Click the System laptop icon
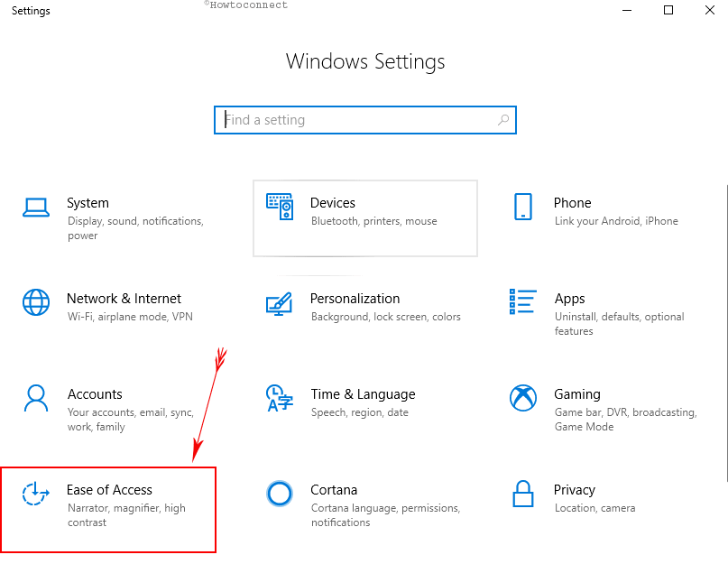728x564 pixels. (x=36, y=208)
